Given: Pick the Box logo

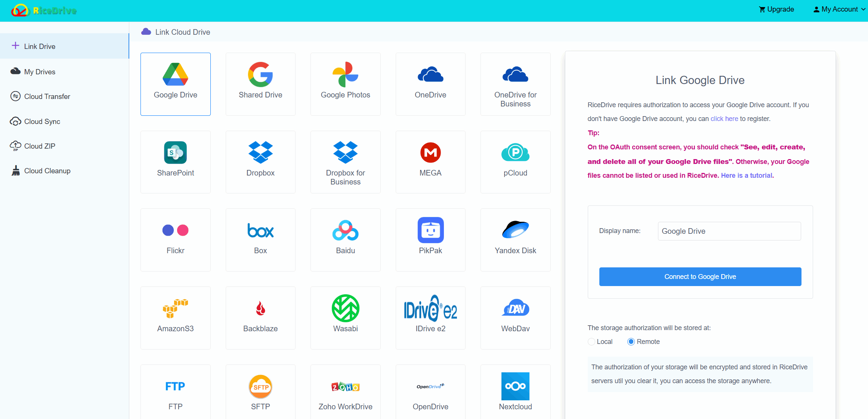Looking at the screenshot, I should tap(260, 230).
